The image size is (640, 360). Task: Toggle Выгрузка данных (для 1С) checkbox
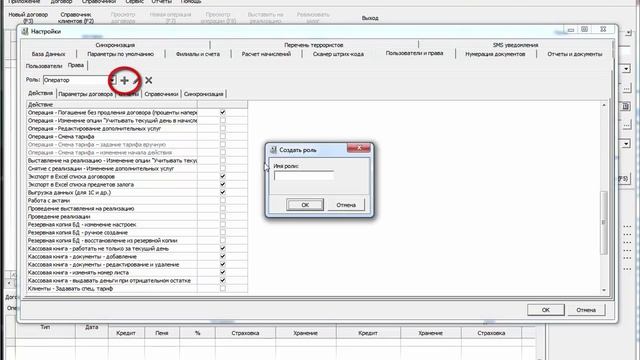222,192
